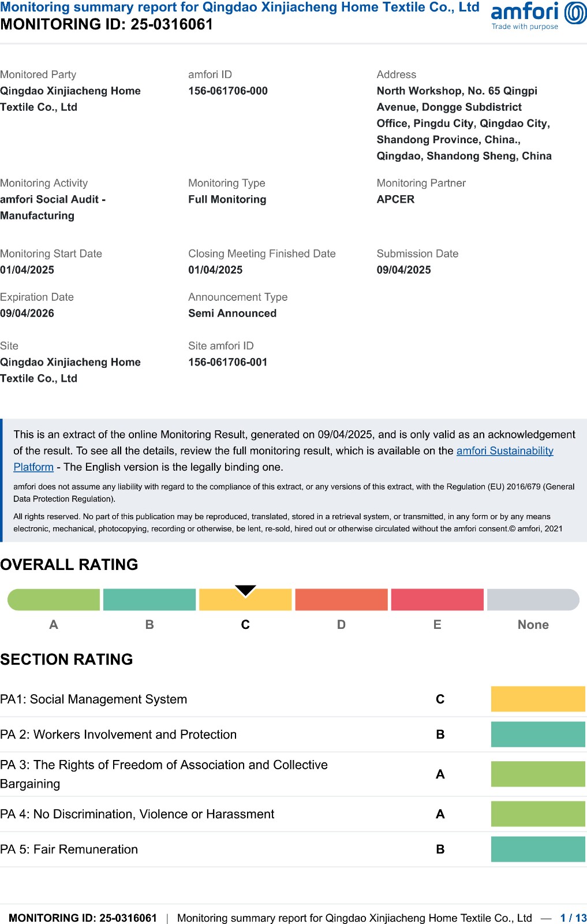
Task: Click the orange D segment of the overall rating bar
Action: pos(341,600)
